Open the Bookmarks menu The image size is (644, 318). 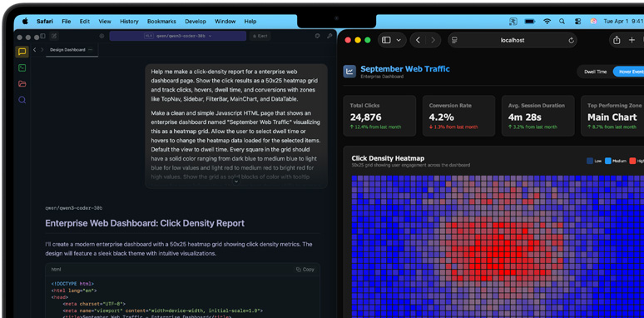[161, 22]
